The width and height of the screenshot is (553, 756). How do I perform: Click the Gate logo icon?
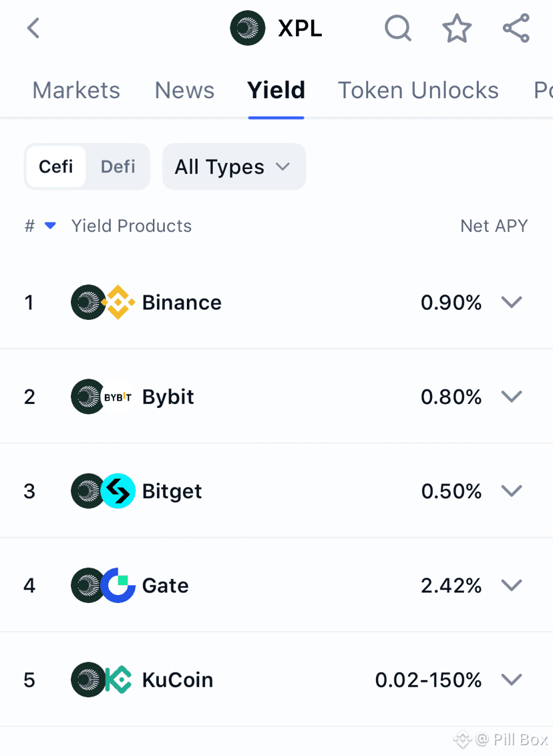click(118, 586)
